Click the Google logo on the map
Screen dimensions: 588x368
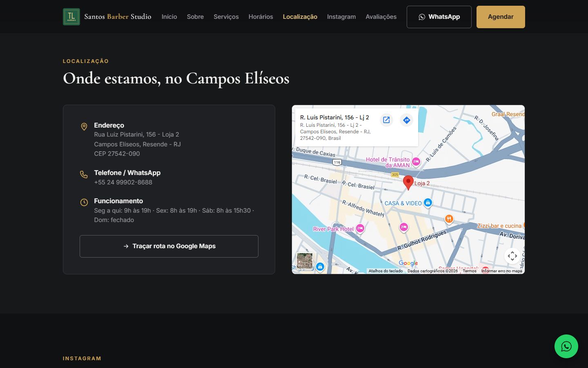[408, 263]
